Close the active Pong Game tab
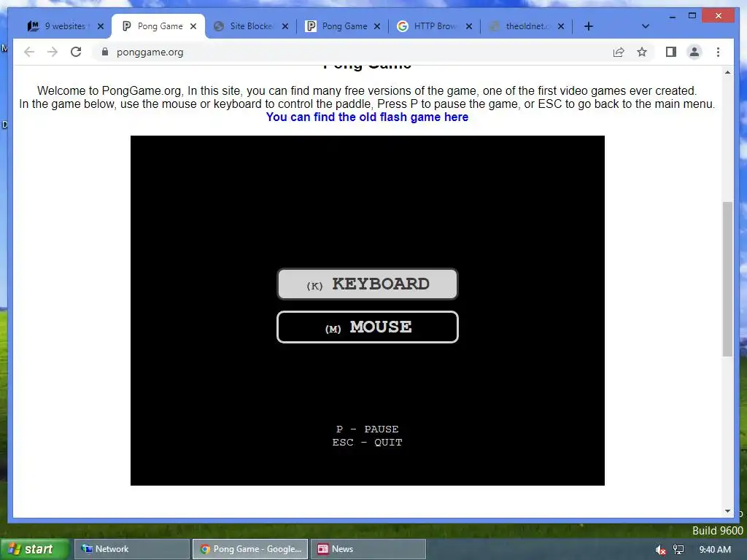747x560 pixels. click(193, 26)
